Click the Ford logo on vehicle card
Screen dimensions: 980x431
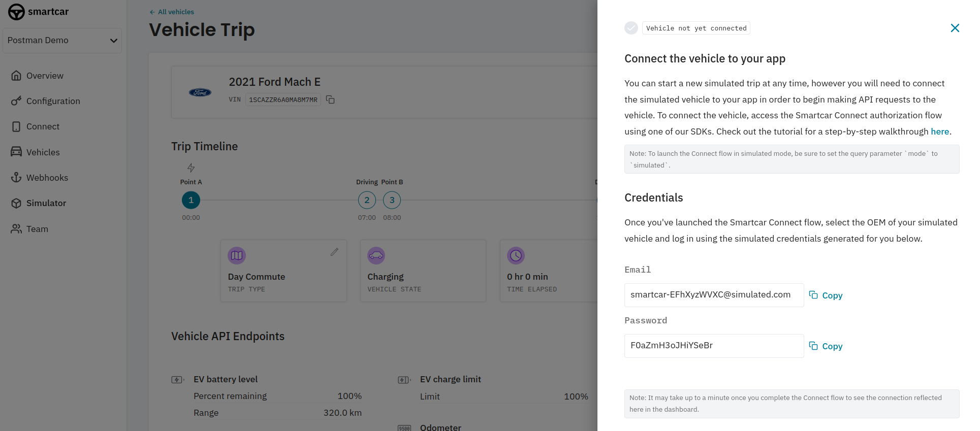tap(200, 92)
